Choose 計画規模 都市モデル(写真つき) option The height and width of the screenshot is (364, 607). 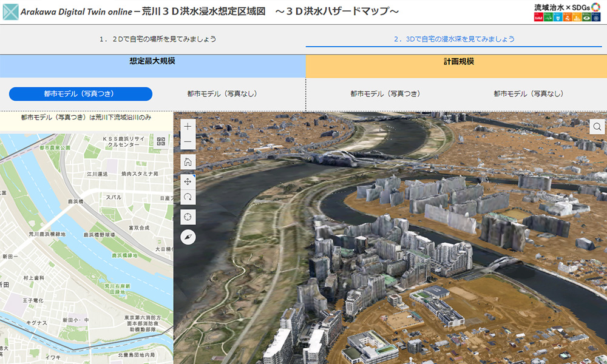click(x=385, y=94)
